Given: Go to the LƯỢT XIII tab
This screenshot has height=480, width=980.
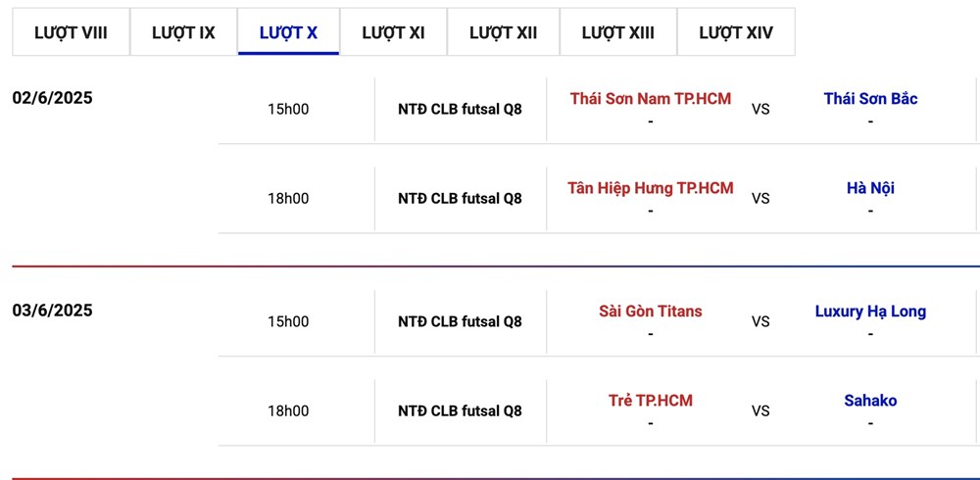Looking at the screenshot, I should tap(618, 32).
